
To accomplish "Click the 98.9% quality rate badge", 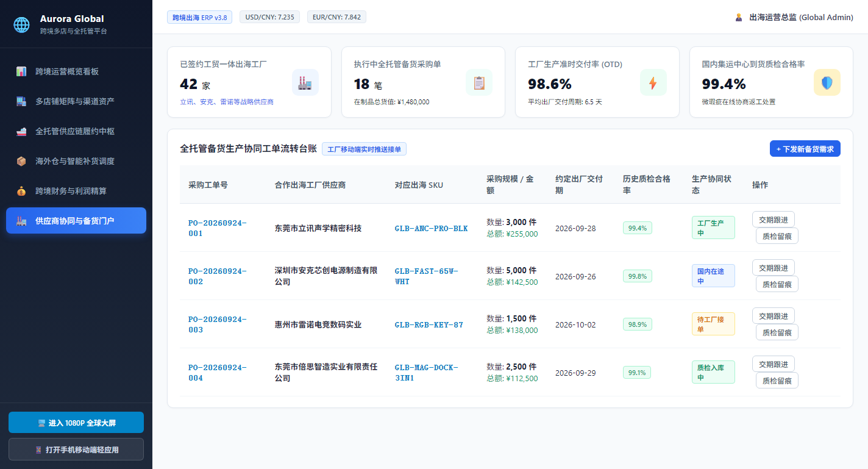I will click(638, 324).
